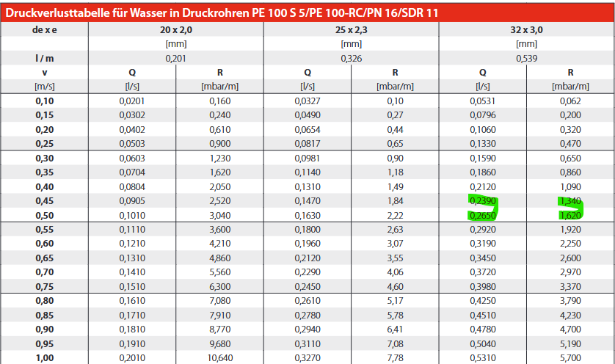
Task: Click the 0,539 volume value
Action: (526, 58)
